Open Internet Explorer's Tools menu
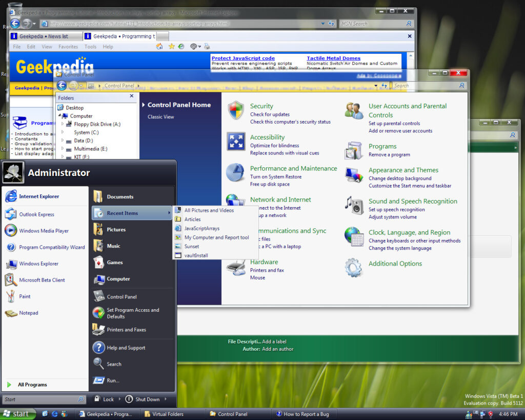525x420 pixels. click(90, 47)
